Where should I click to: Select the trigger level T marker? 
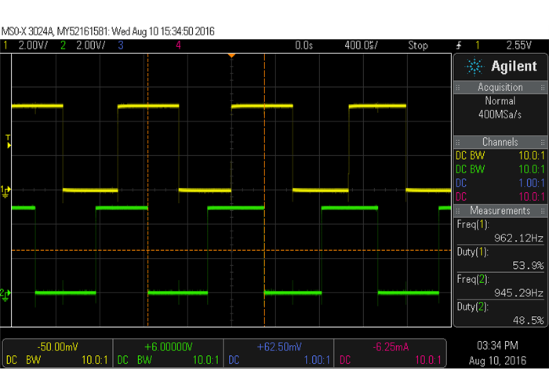pos(8,140)
